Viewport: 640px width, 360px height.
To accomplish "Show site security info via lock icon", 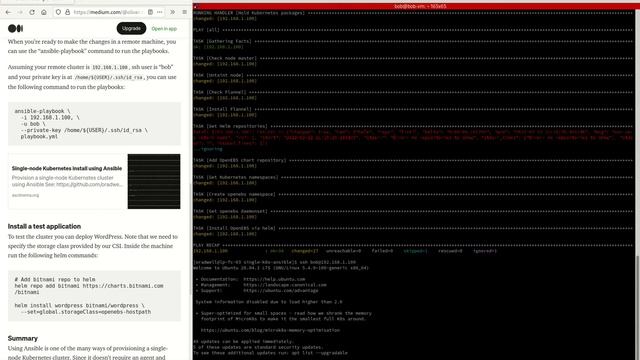I will 67,12.
